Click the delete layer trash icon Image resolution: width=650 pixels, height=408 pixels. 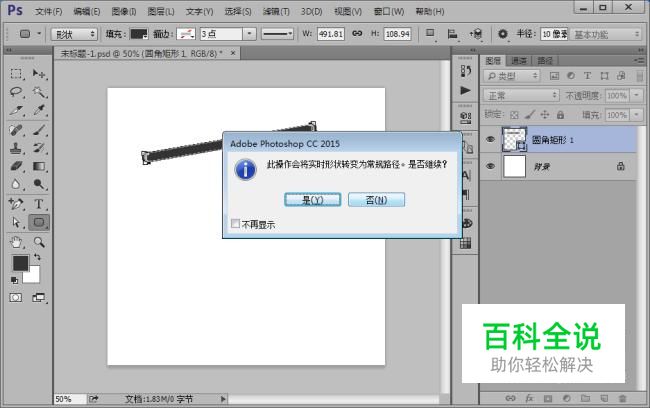tap(622, 398)
